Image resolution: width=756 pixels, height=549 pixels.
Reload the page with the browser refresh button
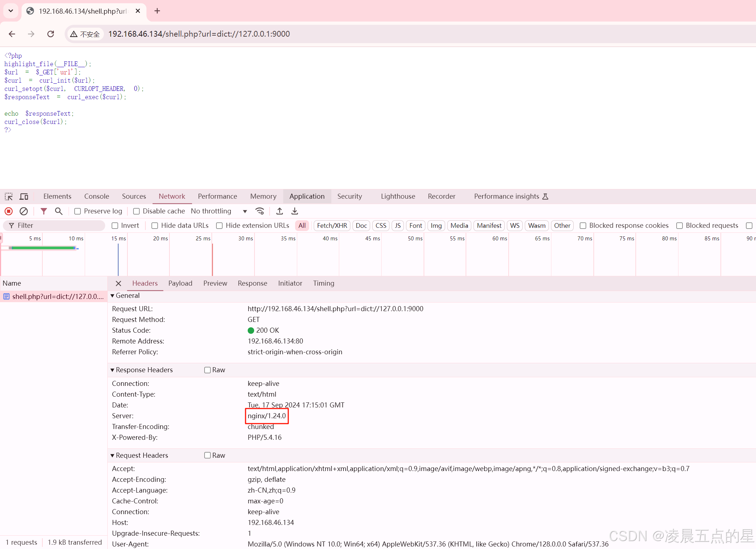(51, 34)
